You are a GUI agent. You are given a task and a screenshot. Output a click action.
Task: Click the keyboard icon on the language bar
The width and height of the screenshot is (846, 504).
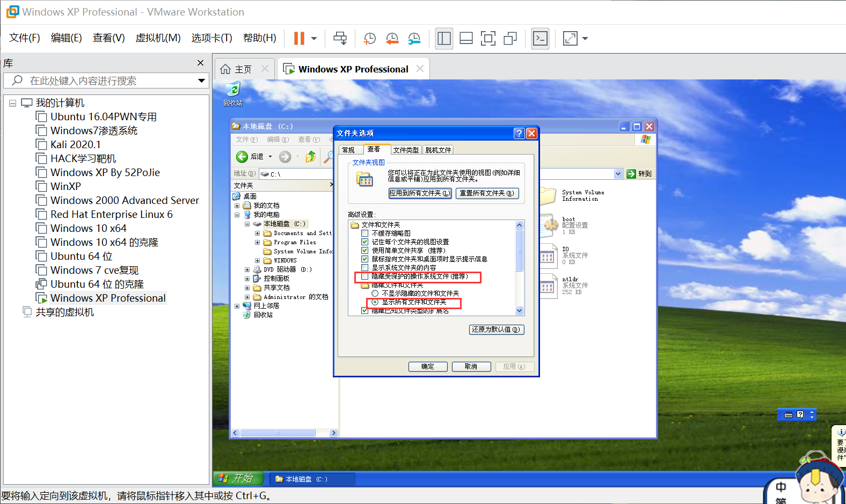(x=789, y=415)
